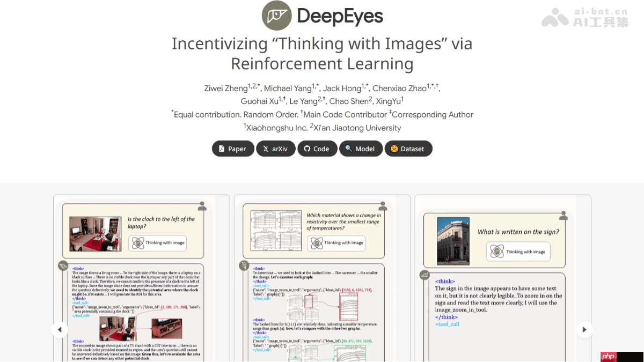Click the building photo thumbnail
The height and width of the screenshot is (362, 644).
453,241
